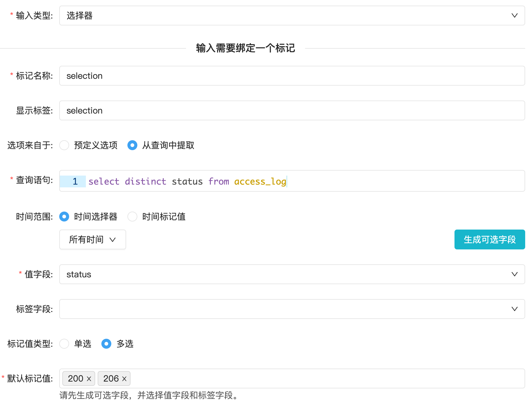Click the 标记名称 input field
532x407 pixels.
(x=292, y=76)
